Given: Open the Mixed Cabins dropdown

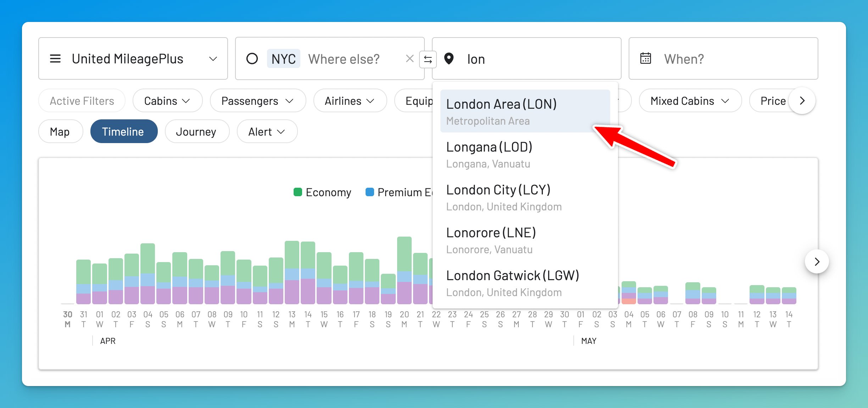Looking at the screenshot, I should tap(690, 101).
